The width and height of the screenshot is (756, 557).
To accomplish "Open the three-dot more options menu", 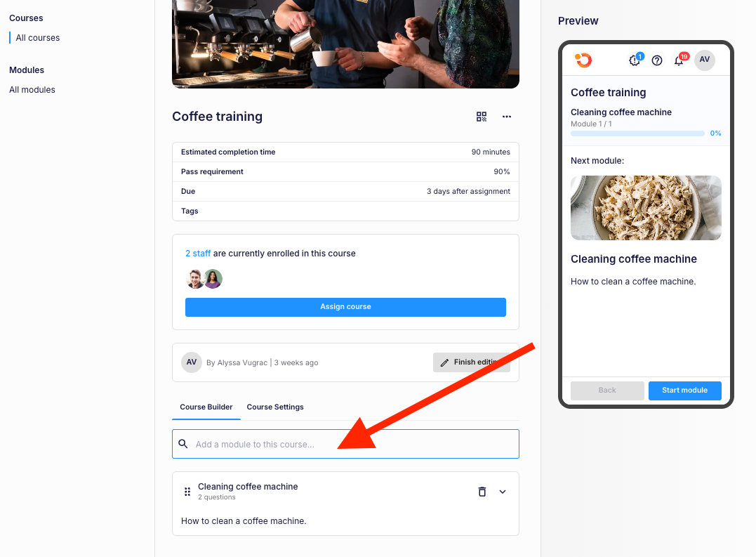I will pyautogui.click(x=506, y=117).
